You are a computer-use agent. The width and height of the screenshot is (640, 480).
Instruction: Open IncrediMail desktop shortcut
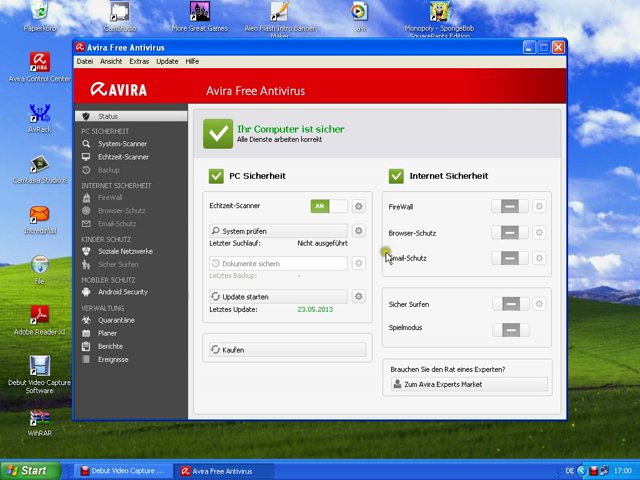coord(39,216)
